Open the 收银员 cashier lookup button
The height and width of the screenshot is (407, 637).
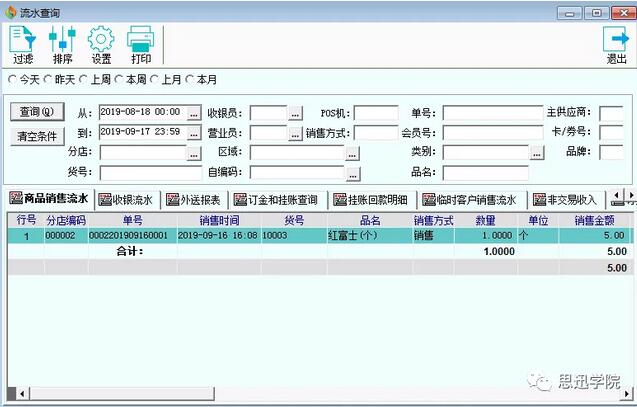point(295,113)
